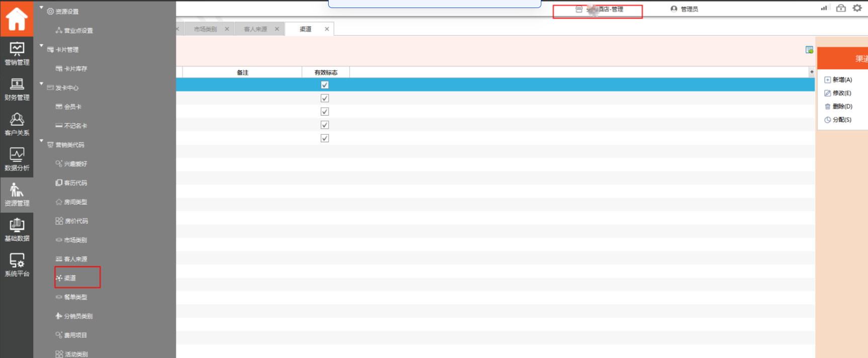868x358 pixels.
Task: Toggle the fifth row's 有效标志 checkbox
Action: click(325, 138)
